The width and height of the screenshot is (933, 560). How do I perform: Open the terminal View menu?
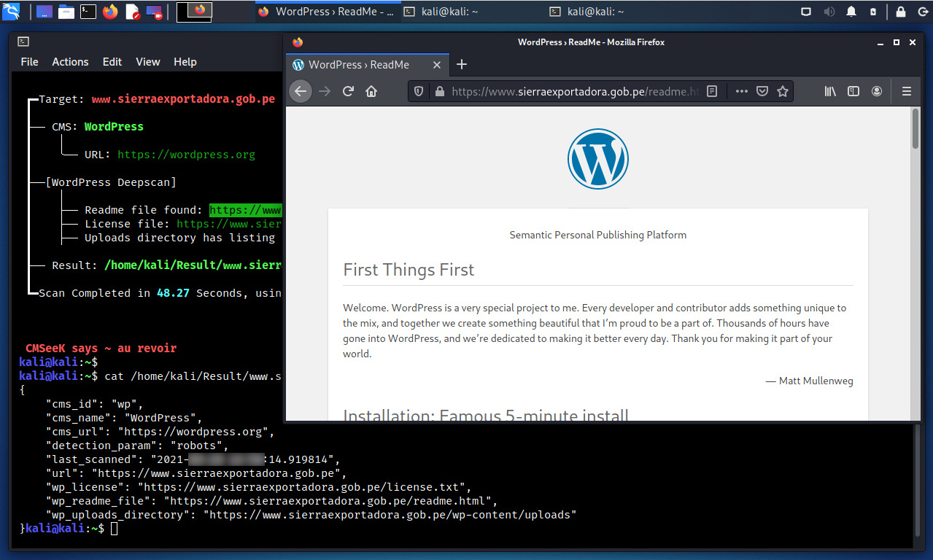point(147,62)
